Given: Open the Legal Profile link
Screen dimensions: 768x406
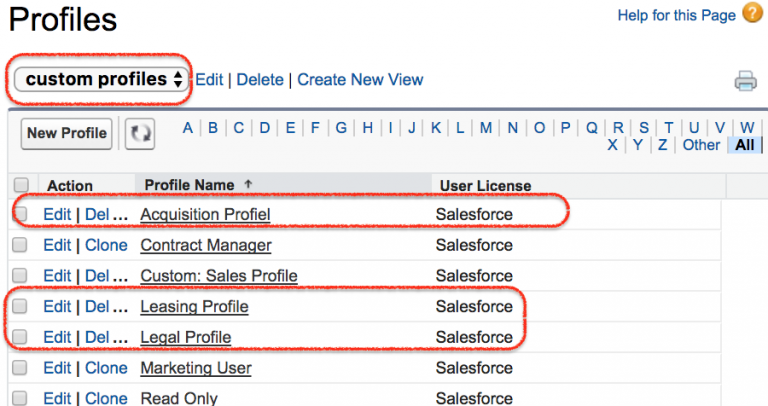Looking at the screenshot, I should [186, 337].
